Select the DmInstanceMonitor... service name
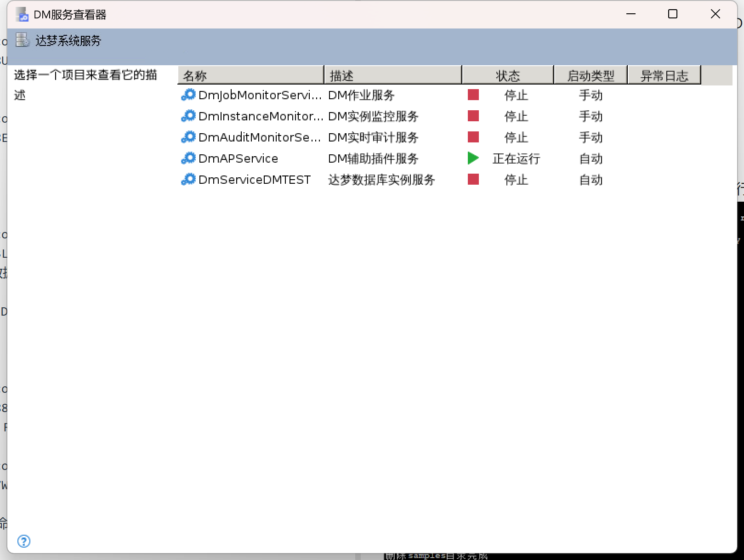The width and height of the screenshot is (744, 560). (x=261, y=116)
